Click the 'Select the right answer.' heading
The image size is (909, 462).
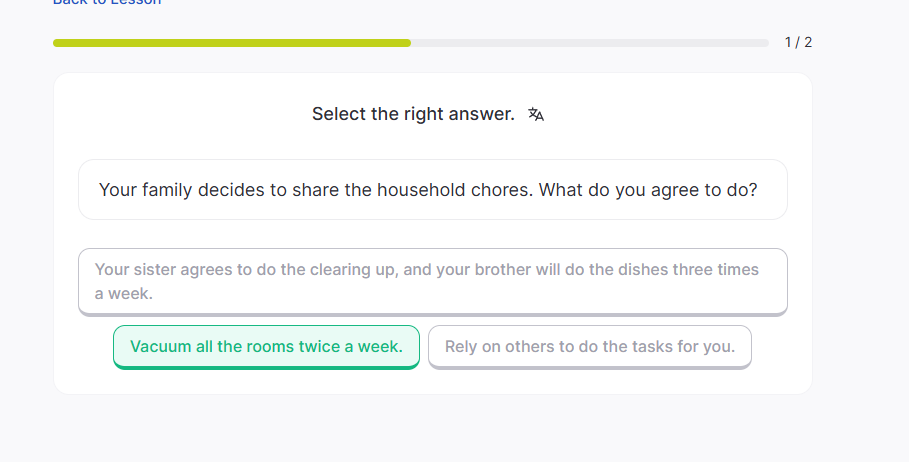413,114
